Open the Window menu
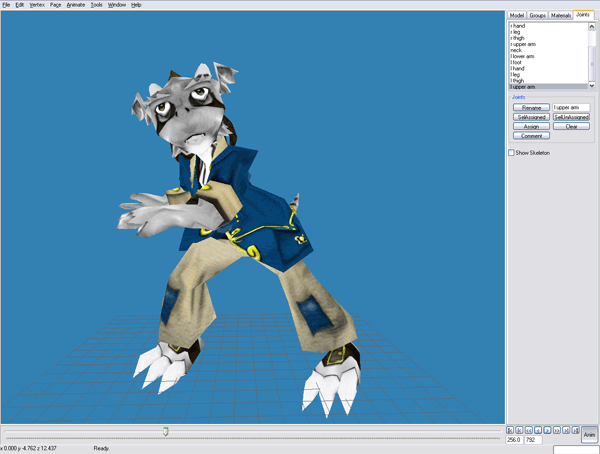This screenshot has height=454, width=600. pos(117,5)
